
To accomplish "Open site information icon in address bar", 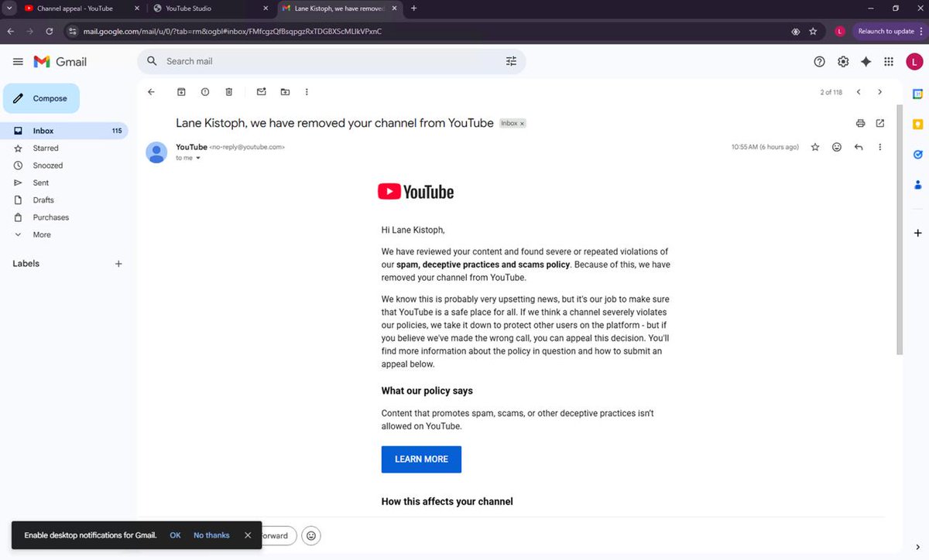I will click(73, 32).
